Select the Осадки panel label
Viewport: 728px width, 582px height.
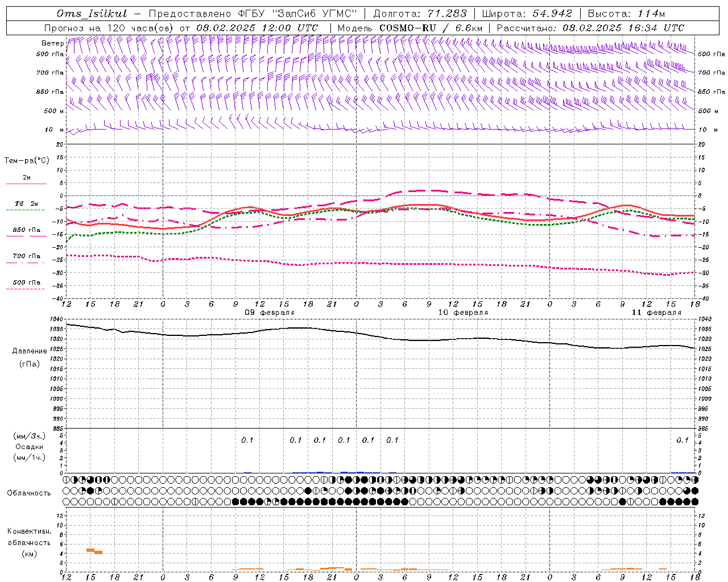pyautogui.click(x=30, y=447)
